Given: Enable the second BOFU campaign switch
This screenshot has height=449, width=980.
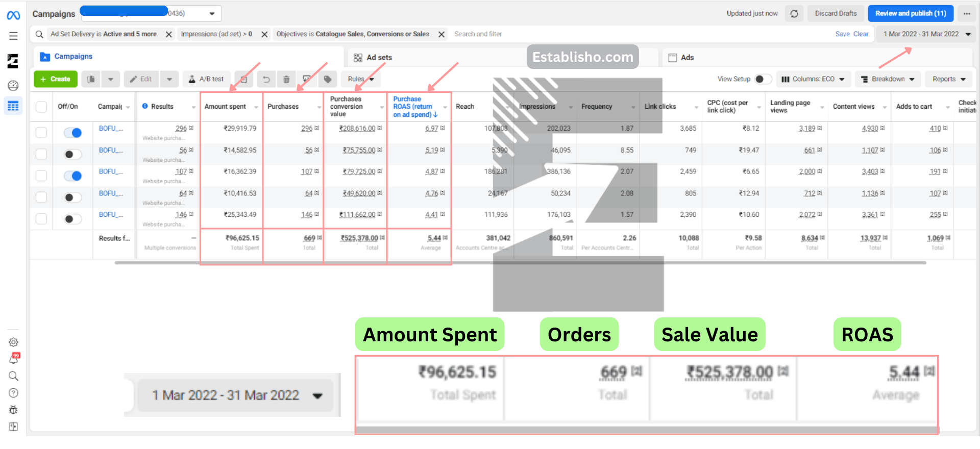Looking at the screenshot, I should [73, 155].
